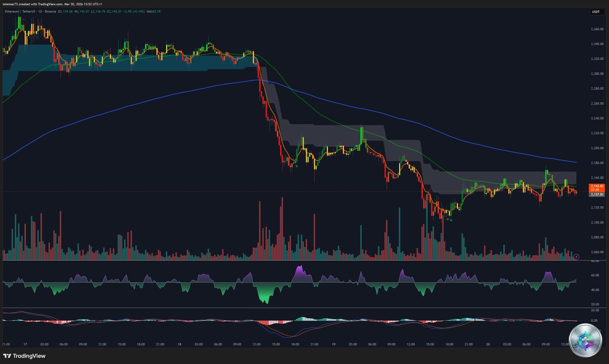Open the Binance exchange label options
Screen dimensions: 609x364
tap(51, 12)
